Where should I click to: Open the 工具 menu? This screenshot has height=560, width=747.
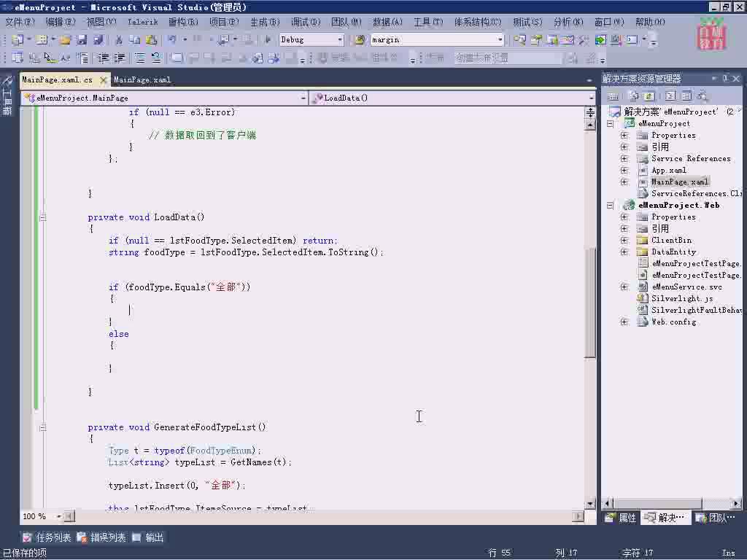[428, 22]
